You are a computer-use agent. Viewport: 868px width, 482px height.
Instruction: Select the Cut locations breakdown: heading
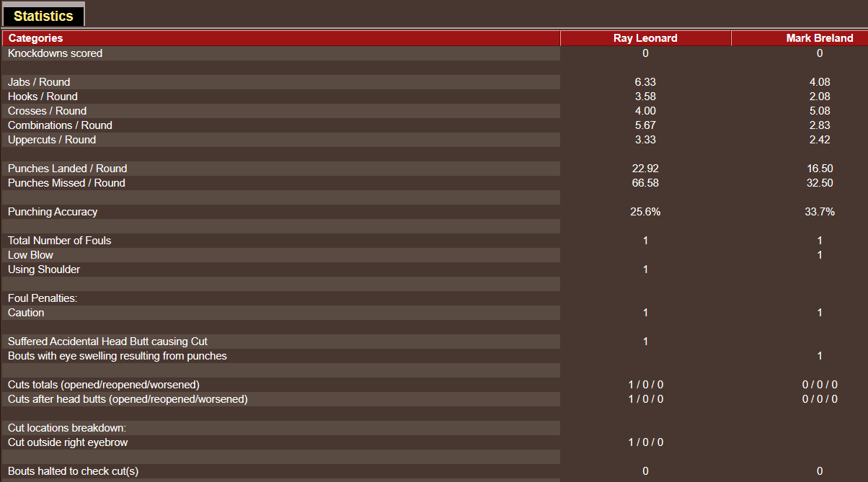67,428
